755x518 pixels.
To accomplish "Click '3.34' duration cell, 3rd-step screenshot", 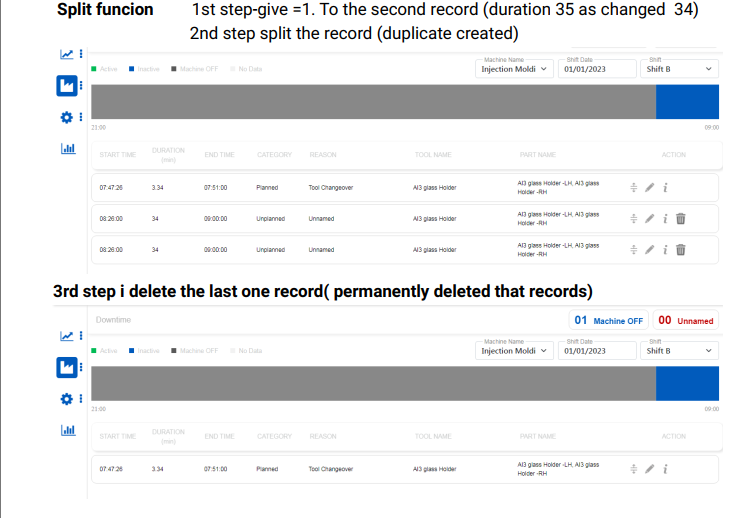I will pos(157,469).
